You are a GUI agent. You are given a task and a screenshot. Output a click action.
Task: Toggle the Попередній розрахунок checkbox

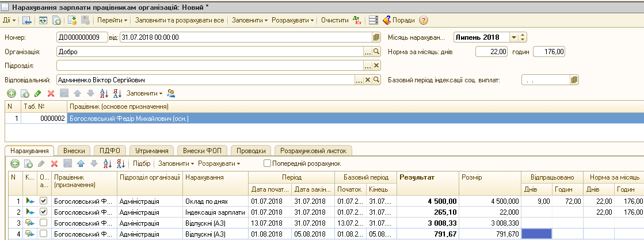(x=268, y=163)
